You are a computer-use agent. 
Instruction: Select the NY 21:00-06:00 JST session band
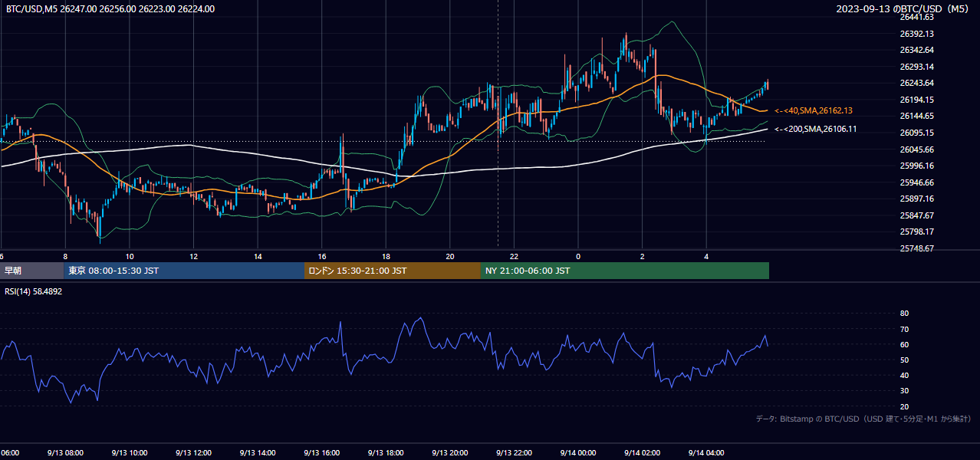(625, 271)
